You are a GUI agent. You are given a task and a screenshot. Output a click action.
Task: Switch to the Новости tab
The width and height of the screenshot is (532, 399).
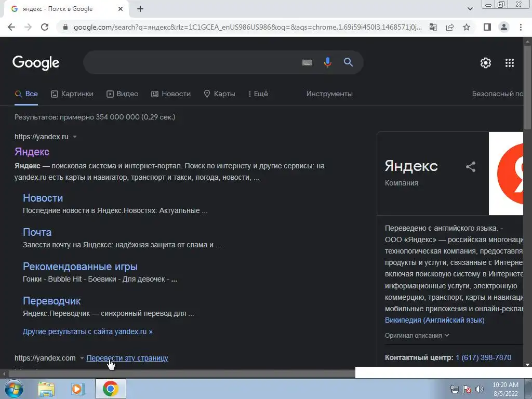click(x=171, y=94)
